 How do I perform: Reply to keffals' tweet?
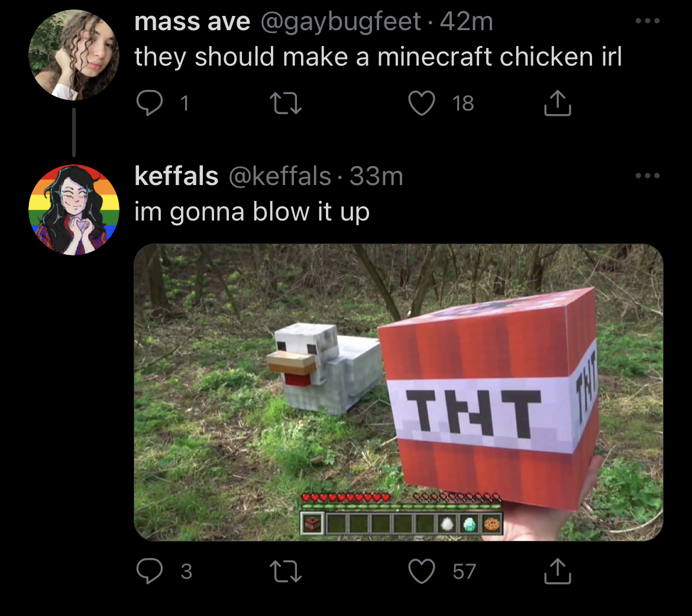coord(150,571)
